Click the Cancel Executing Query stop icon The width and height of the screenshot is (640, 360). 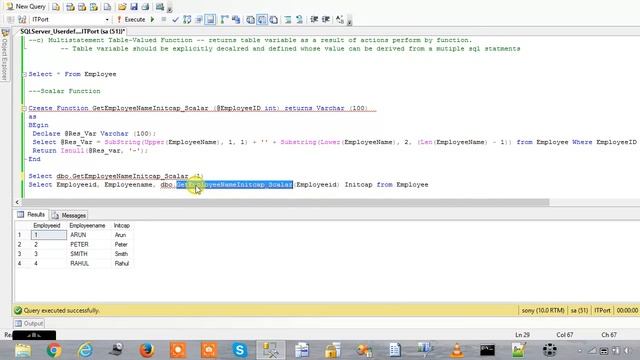tap(164, 20)
